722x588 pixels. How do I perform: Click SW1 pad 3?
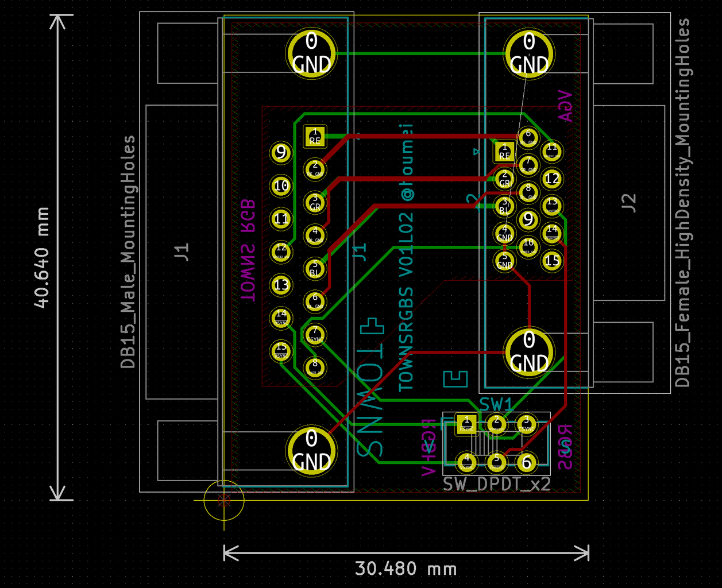pyautogui.click(x=526, y=424)
